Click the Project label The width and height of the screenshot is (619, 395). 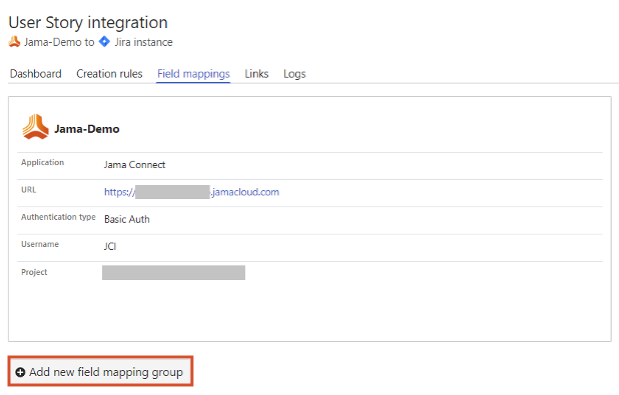[34, 272]
